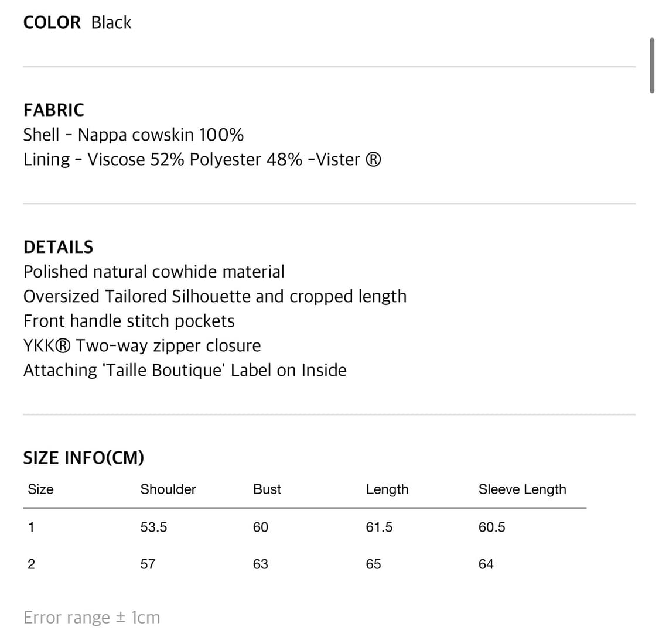Select Shell Nappa cowskin 100% line
The width and height of the screenshot is (659, 644).
pos(134,135)
